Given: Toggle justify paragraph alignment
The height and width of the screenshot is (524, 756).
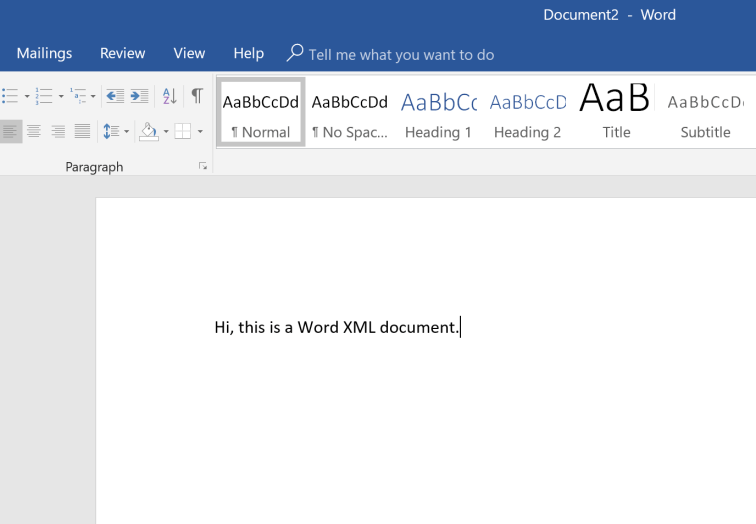Looking at the screenshot, I should coord(82,131).
